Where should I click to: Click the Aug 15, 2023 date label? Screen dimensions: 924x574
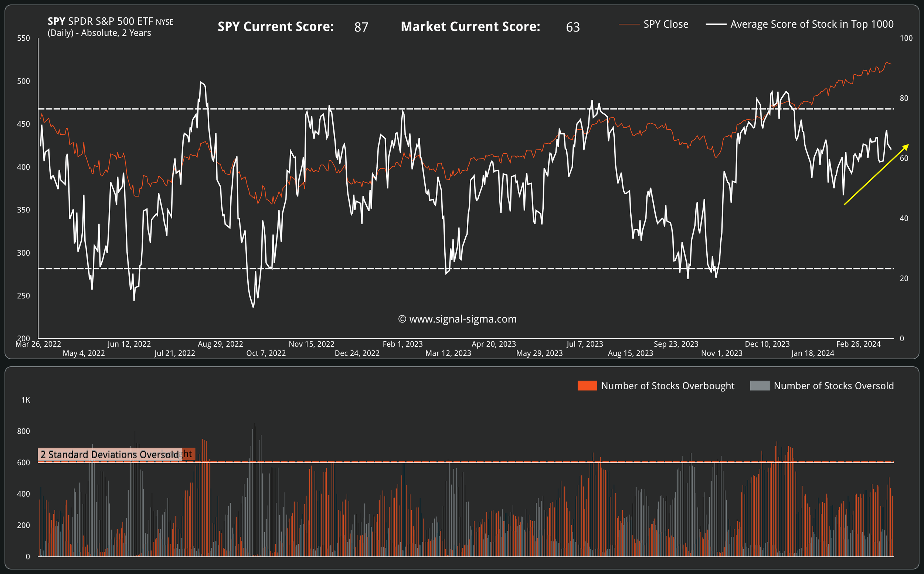point(631,353)
